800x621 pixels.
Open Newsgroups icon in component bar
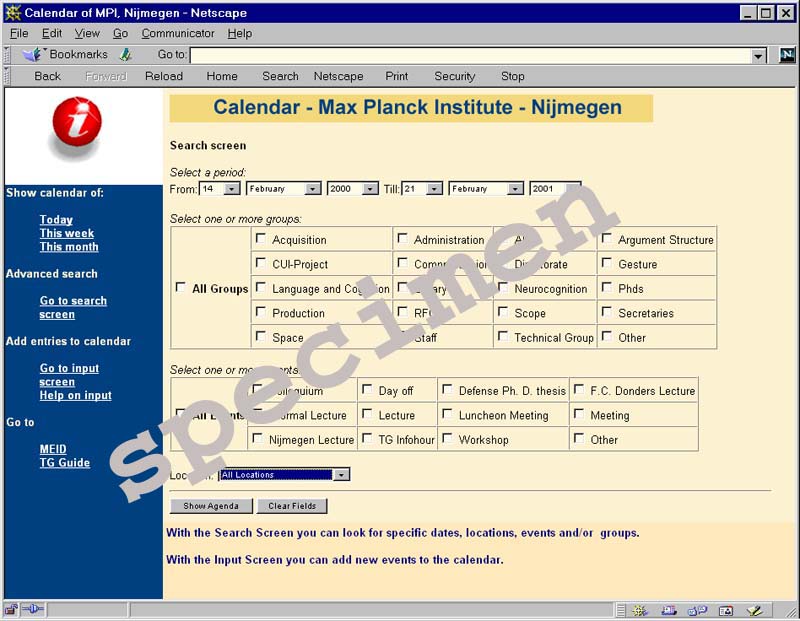(697, 610)
